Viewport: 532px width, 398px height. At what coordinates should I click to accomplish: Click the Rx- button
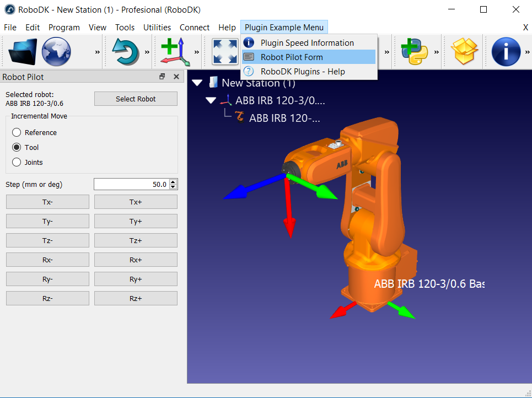coord(47,260)
